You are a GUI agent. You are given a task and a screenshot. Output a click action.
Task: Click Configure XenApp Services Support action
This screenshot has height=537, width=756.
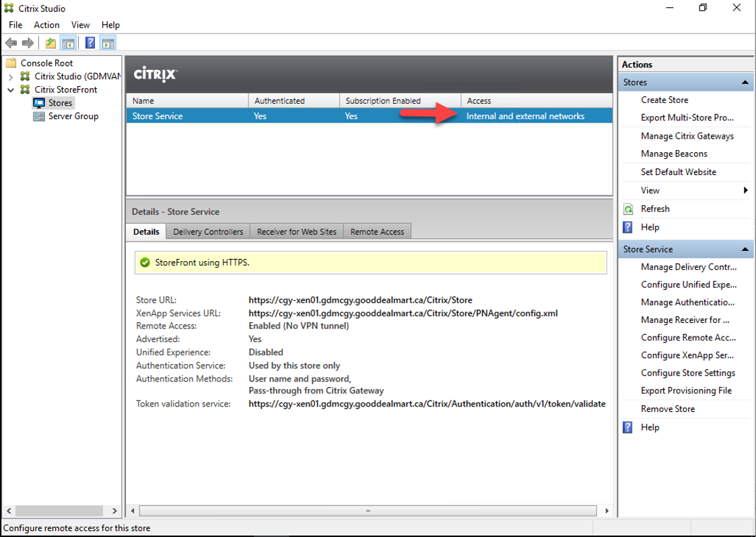[687, 355]
